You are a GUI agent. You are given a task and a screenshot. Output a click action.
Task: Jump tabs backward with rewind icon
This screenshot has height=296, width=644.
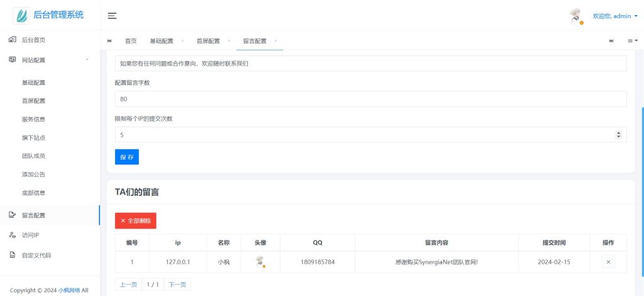pos(109,41)
